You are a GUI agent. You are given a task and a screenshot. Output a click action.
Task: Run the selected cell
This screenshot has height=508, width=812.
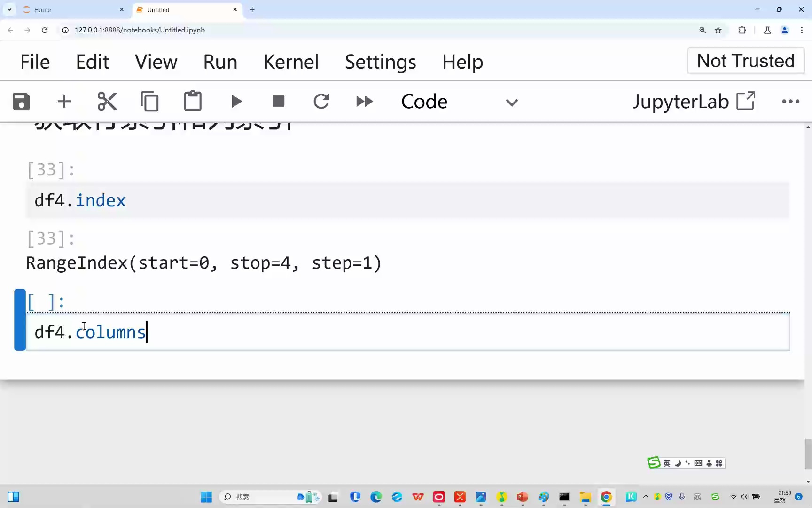click(x=236, y=102)
